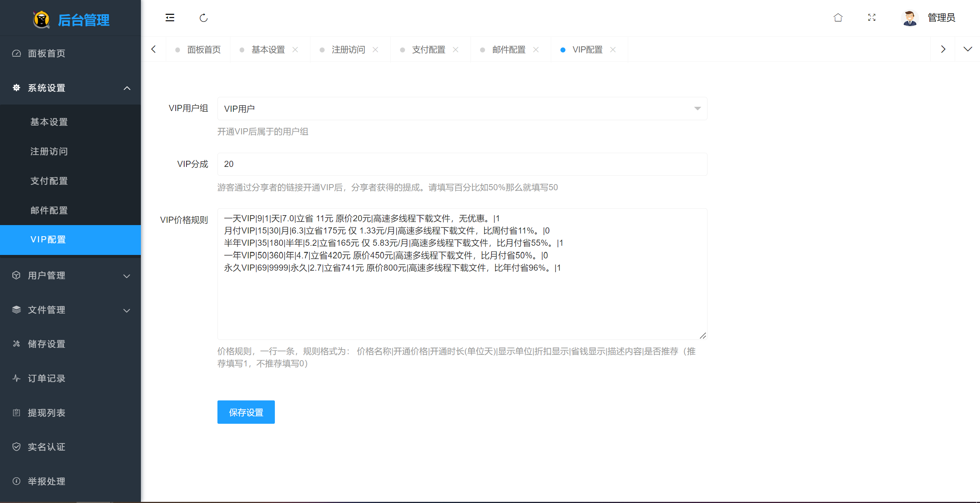980x503 pixels.
Task: Select VIP配置 in the sidebar submenu
Action: tap(70, 240)
